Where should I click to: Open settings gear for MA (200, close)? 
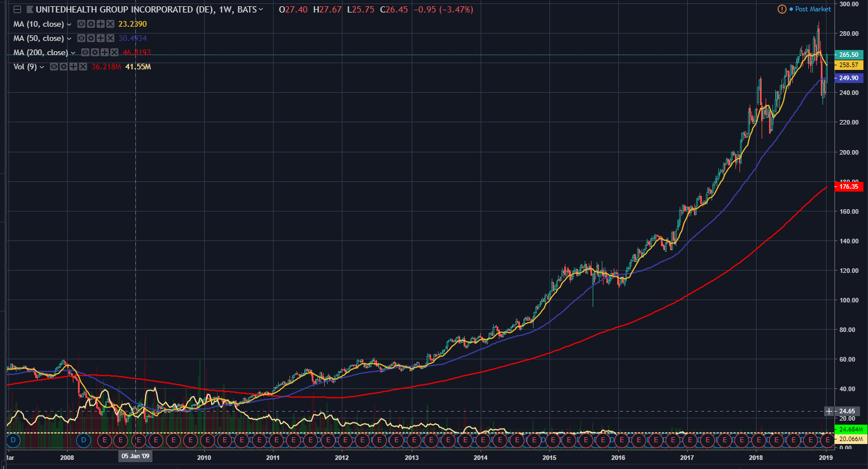pos(95,52)
